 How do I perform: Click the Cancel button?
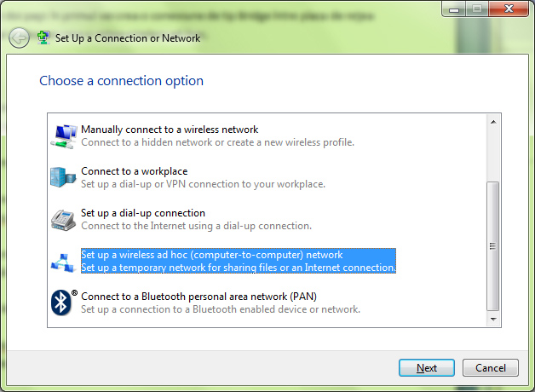491,368
